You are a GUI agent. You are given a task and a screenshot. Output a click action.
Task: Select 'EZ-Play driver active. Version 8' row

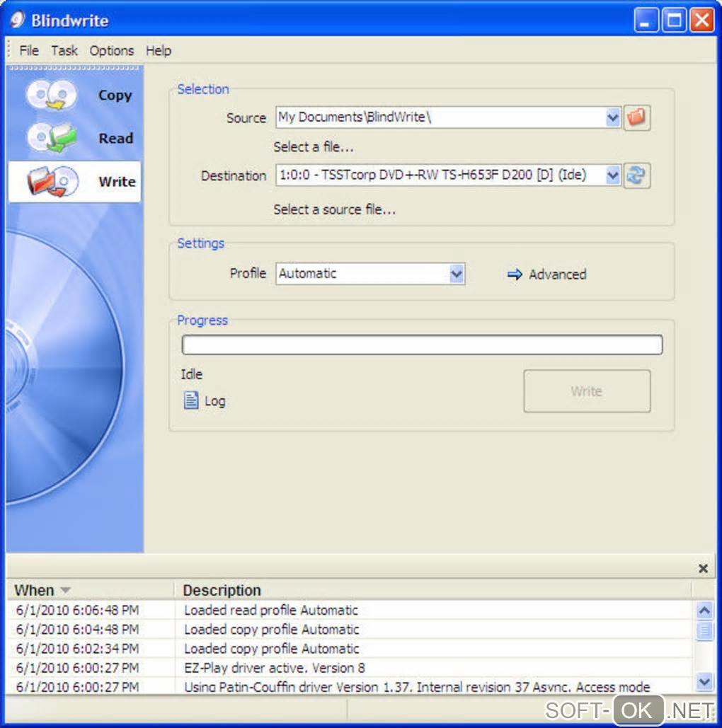pyautogui.click(x=350, y=668)
